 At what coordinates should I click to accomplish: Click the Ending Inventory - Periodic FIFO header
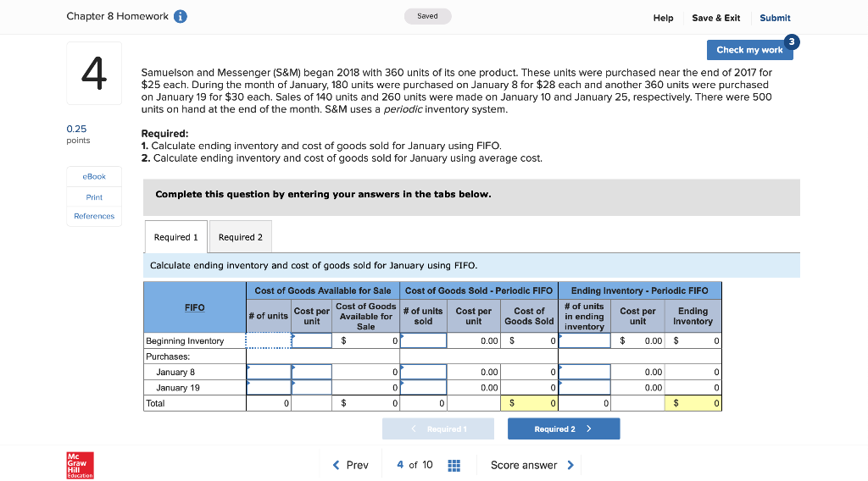[x=639, y=290]
